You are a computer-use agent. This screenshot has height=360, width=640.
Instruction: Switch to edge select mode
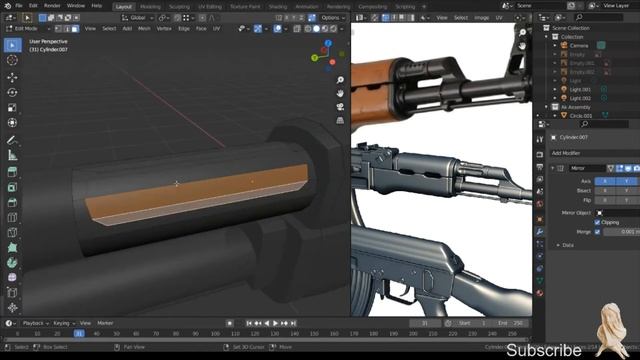click(x=67, y=29)
